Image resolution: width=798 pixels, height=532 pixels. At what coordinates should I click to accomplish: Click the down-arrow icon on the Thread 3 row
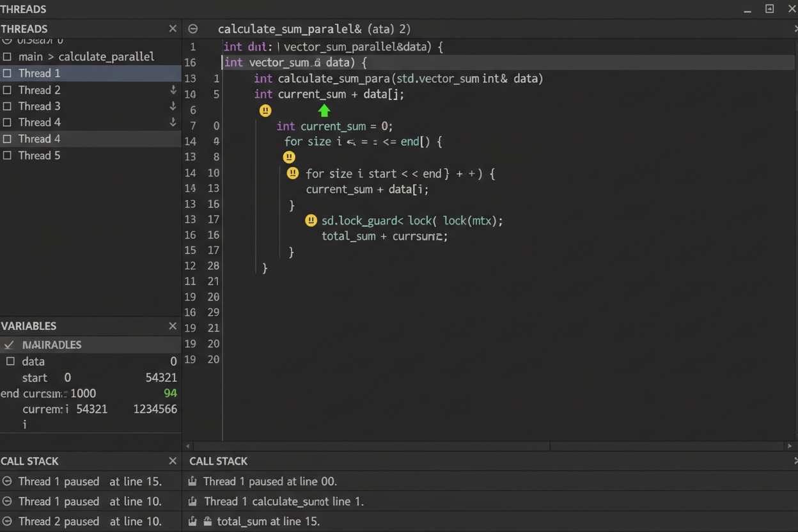pyautogui.click(x=173, y=106)
